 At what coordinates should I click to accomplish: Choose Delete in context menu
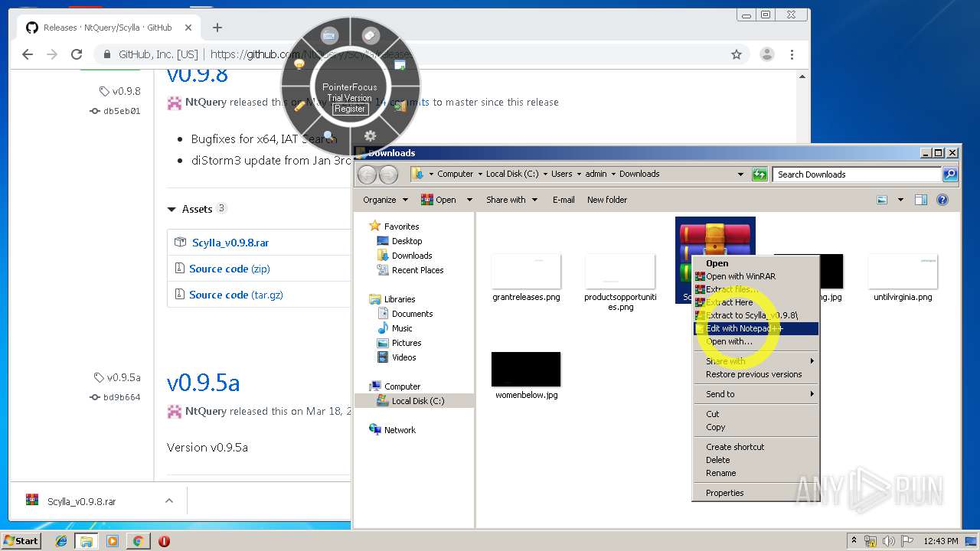[756, 460]
